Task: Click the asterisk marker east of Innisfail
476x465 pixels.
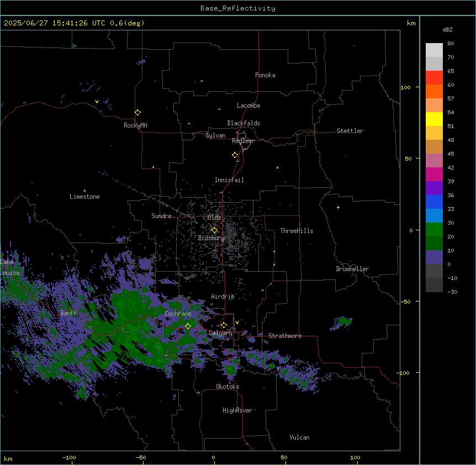Action: pyautogui.click(x=277, y=167)
